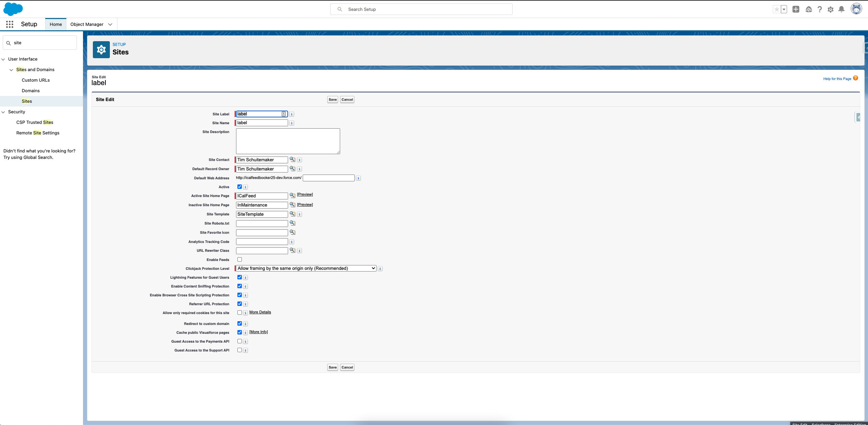Enable the Enable Feeds checkbox
The height and width of the screenshot is (425, 868).
tap(239, 259)
